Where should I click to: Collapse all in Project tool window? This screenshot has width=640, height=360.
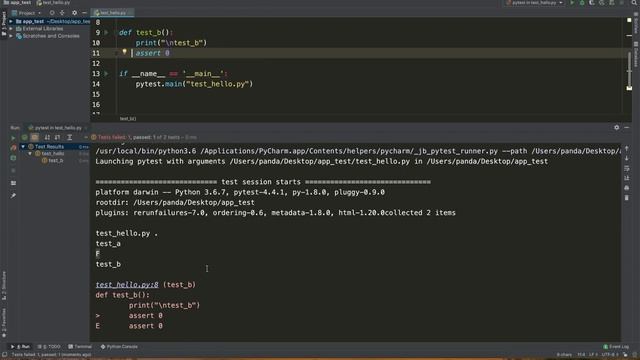click(x=62, y=13)
